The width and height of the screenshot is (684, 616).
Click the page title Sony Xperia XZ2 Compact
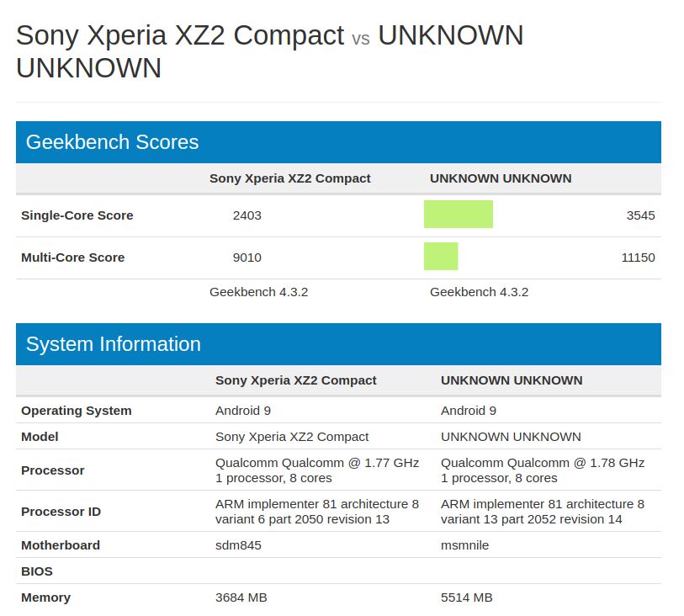180,35
